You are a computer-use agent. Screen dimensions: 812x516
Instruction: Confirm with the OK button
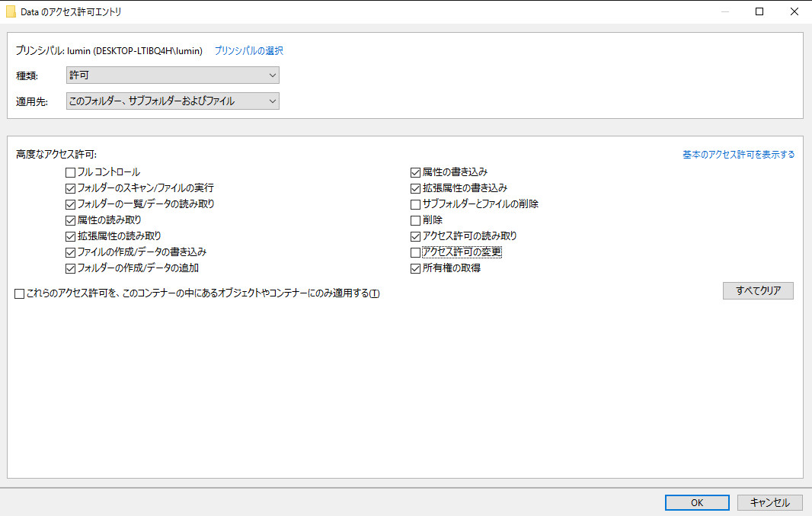697,502
